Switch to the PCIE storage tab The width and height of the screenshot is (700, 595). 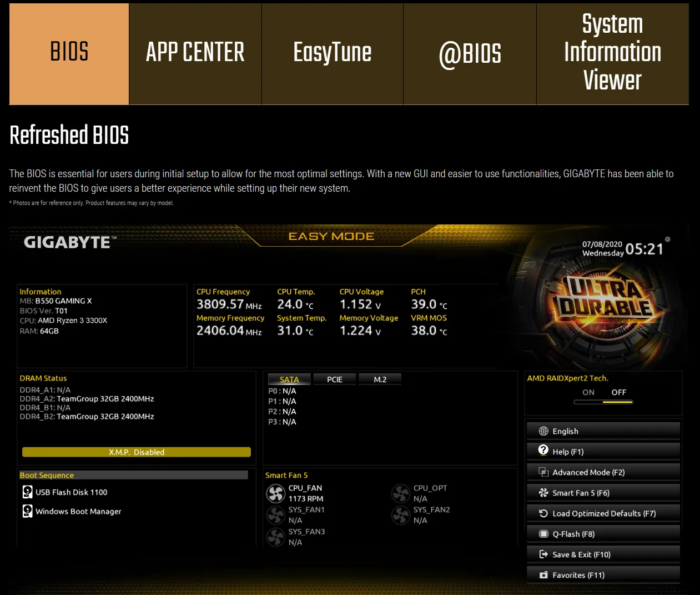(335, 379)
